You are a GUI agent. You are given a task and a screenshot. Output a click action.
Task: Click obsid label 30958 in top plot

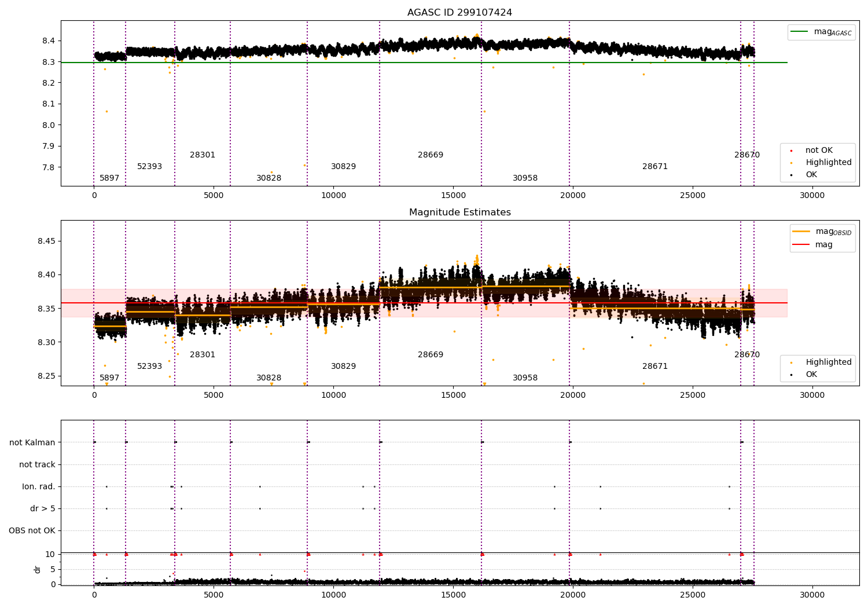(525, 178)
